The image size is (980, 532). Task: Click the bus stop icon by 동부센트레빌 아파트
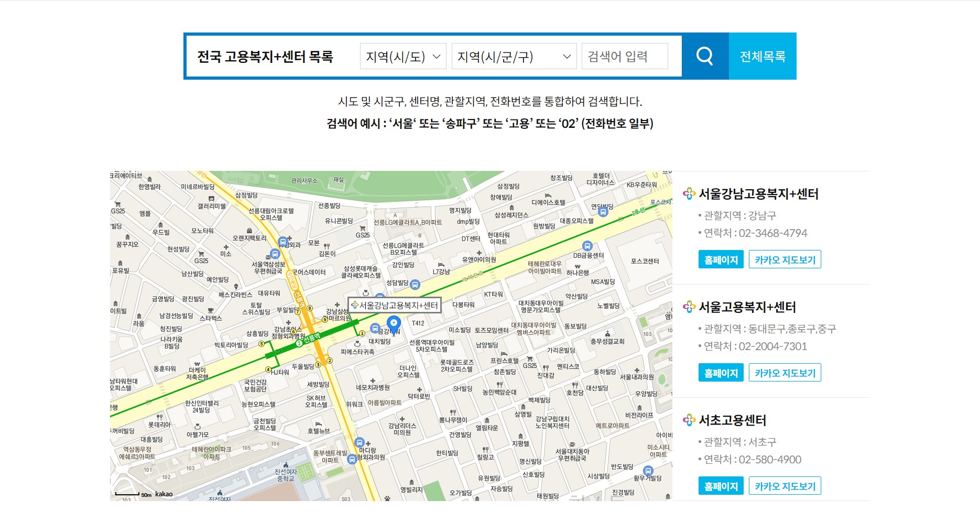point(352,459)
